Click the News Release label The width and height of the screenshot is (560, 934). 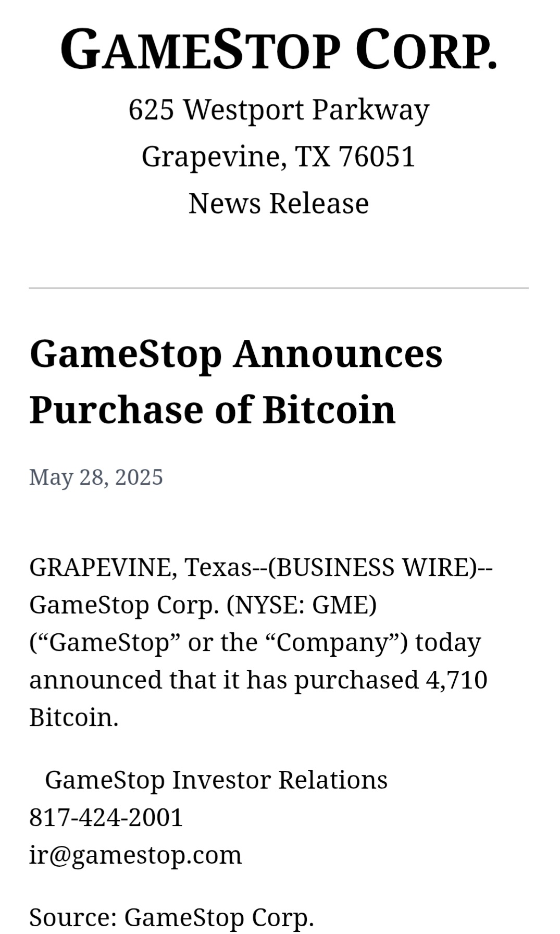(279, 203)
